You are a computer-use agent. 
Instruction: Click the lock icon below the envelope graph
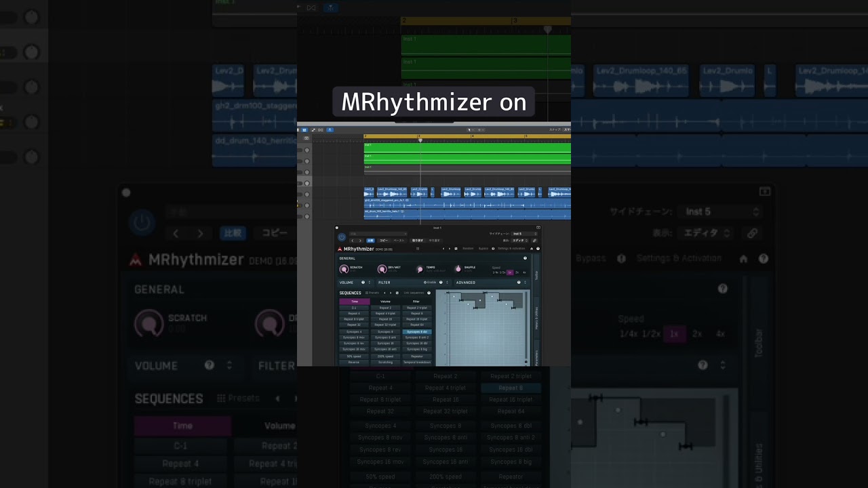point(526,362)
